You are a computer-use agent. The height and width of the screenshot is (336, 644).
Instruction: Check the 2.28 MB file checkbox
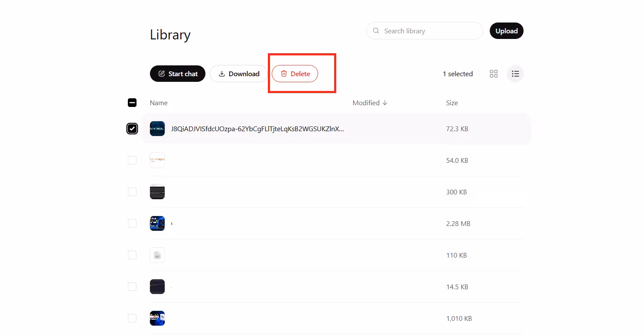pos(132,223)
